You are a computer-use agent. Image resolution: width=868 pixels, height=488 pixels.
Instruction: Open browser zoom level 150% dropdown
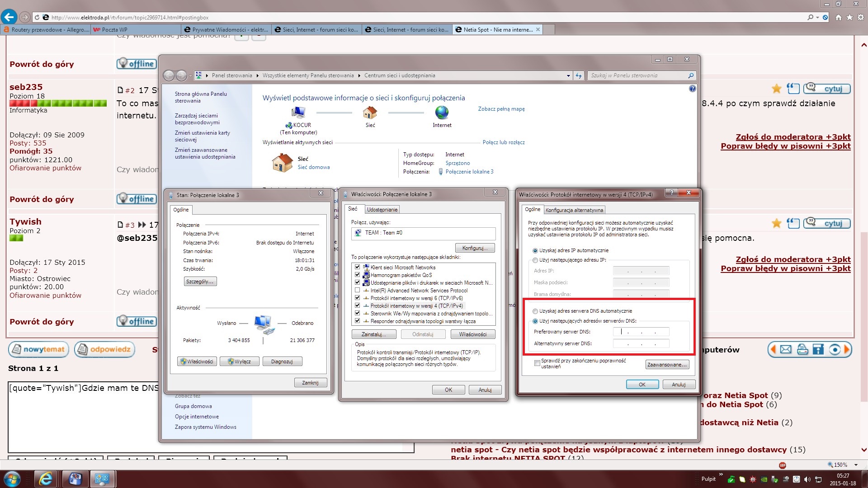click(856, 465)
